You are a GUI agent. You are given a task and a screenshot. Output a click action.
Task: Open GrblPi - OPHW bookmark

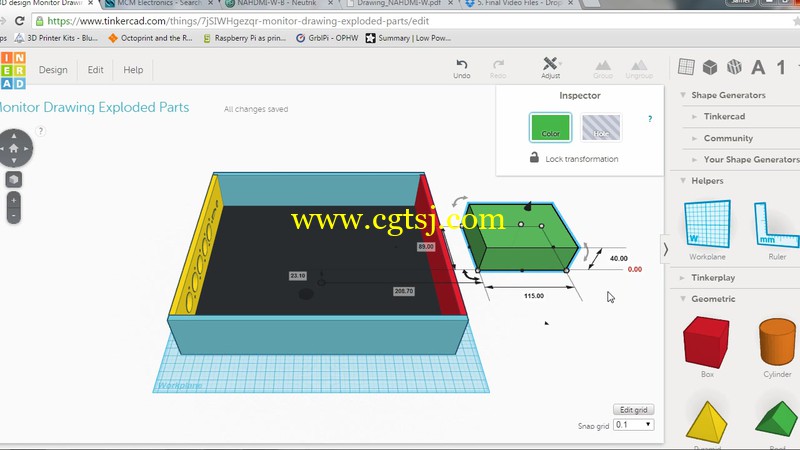point(327,38)
